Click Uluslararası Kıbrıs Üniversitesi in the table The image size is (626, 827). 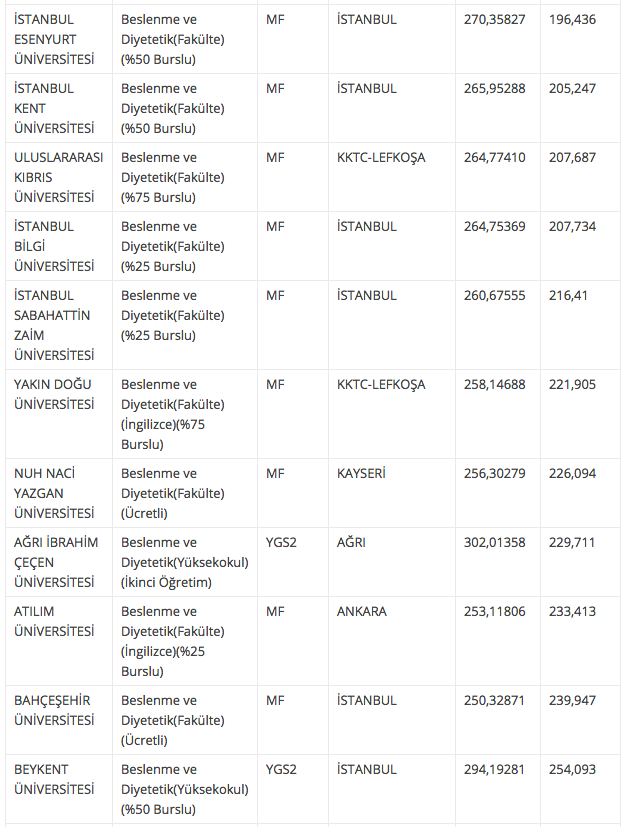tap(59, 177)
